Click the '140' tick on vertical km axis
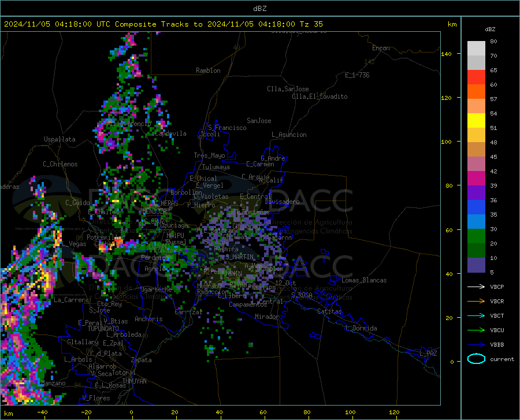Viewport: 520px width, 420px height. (446, 54)
